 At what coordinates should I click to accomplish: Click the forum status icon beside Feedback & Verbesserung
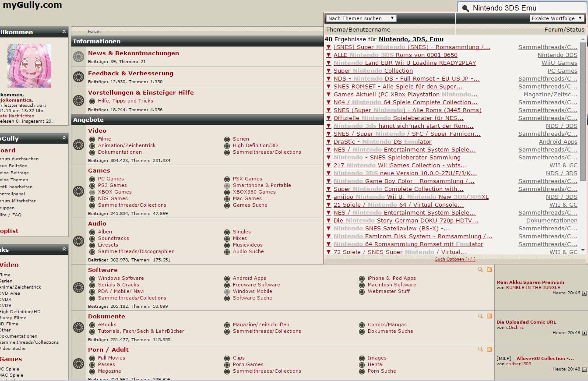click(78, 77)
